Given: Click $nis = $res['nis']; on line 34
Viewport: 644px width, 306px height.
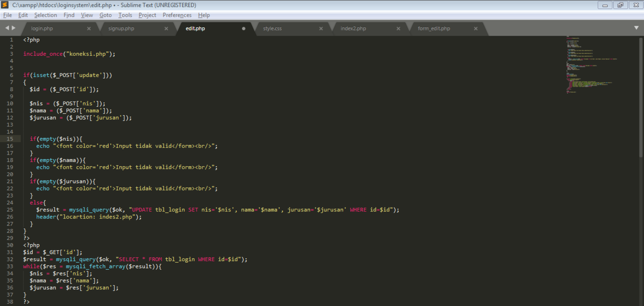Looking at the screenshot, I should [x=61, y=273].
